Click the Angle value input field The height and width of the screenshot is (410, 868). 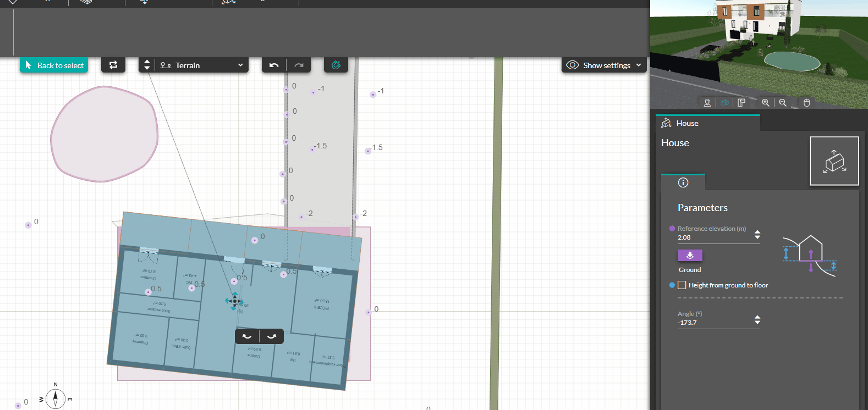712,323
